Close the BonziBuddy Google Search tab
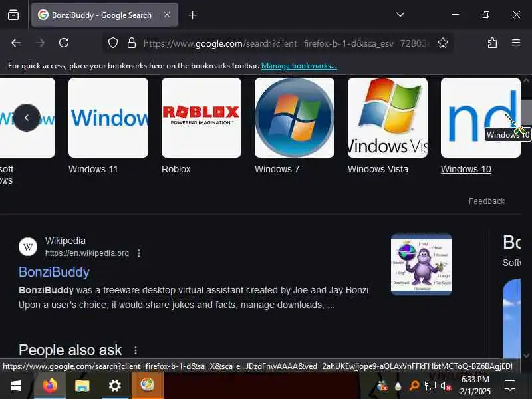The height and width of the screenshot is (399, 532). (167, 15)
